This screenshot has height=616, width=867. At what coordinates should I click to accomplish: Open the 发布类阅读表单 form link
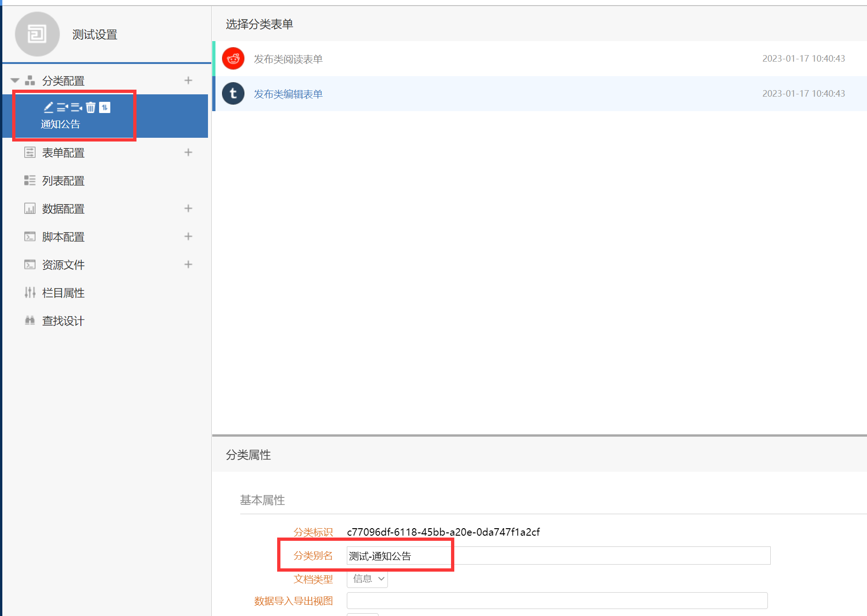coord(288,59)
